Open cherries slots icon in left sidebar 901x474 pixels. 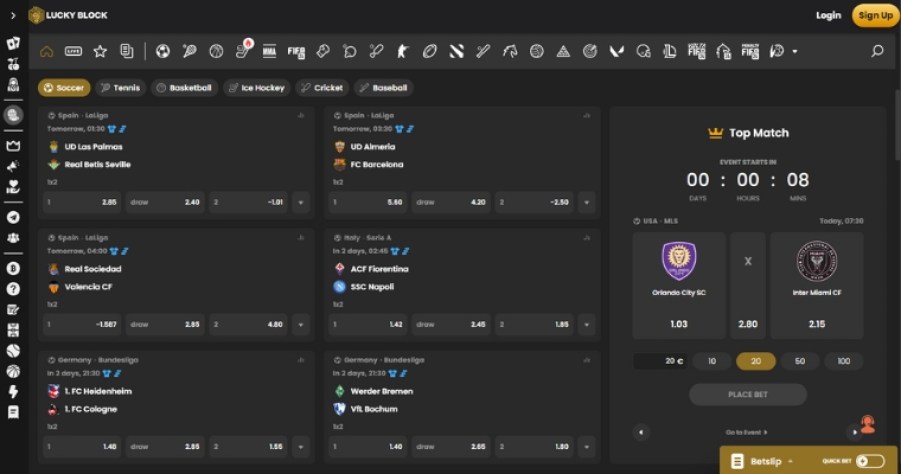tap(13, 64)
